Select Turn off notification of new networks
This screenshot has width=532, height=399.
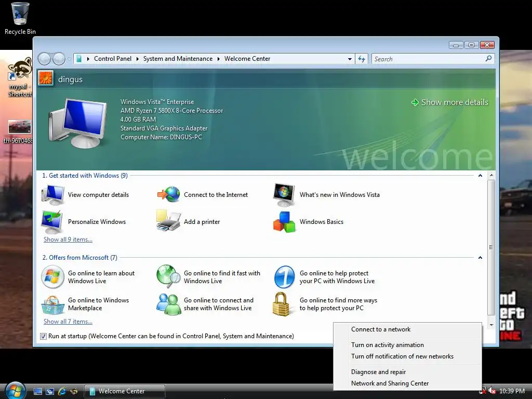tap(407, 356)
